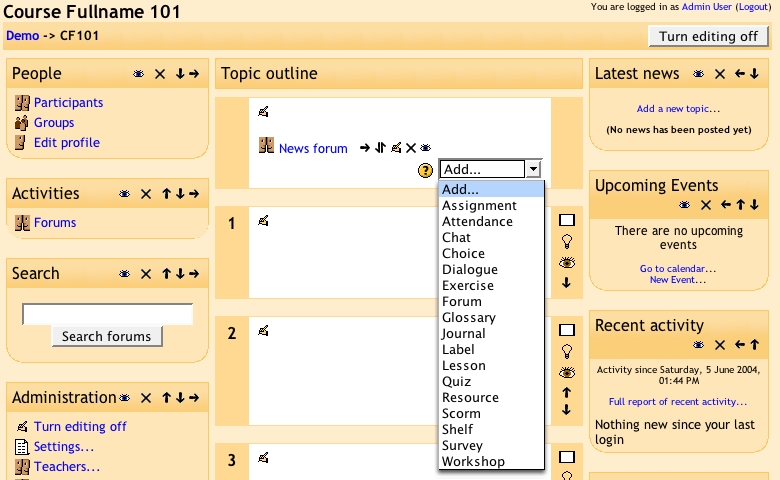Select Quiz from the Add dropdown list

pos(457,382)
